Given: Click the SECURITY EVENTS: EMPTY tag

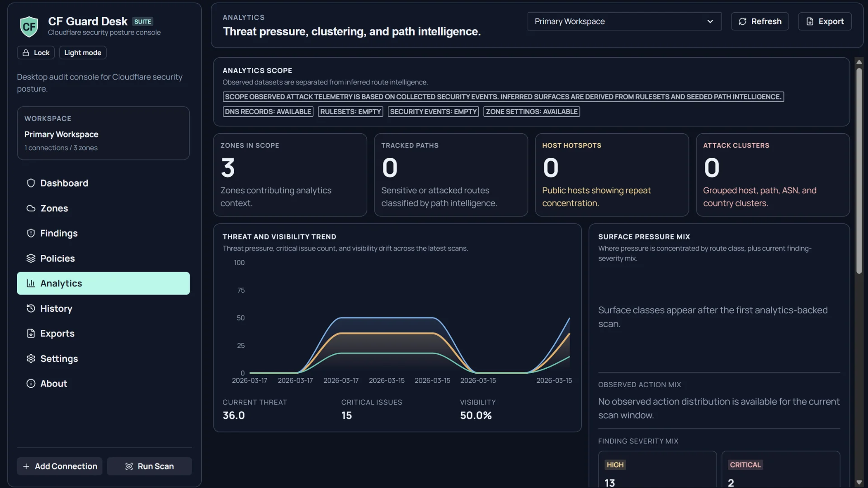Looking at the screenshot, I should [434, 112].
